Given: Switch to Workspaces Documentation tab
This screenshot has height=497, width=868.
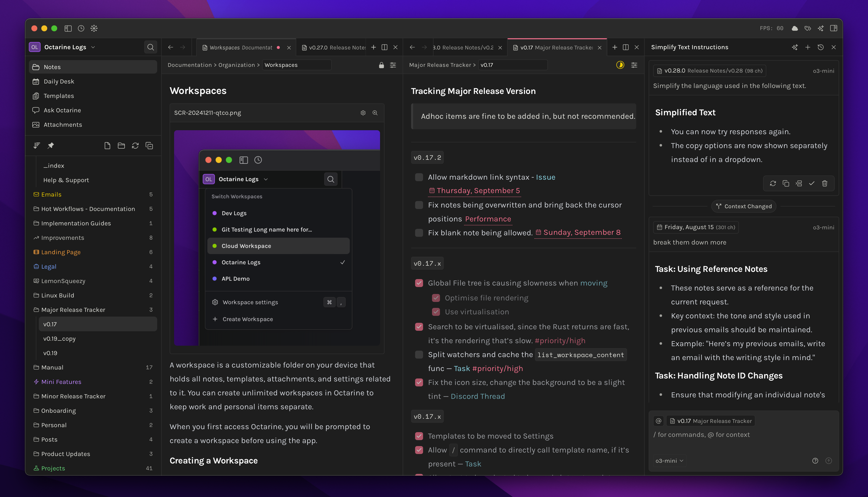Looking at the screenshot, I should 246,47.
